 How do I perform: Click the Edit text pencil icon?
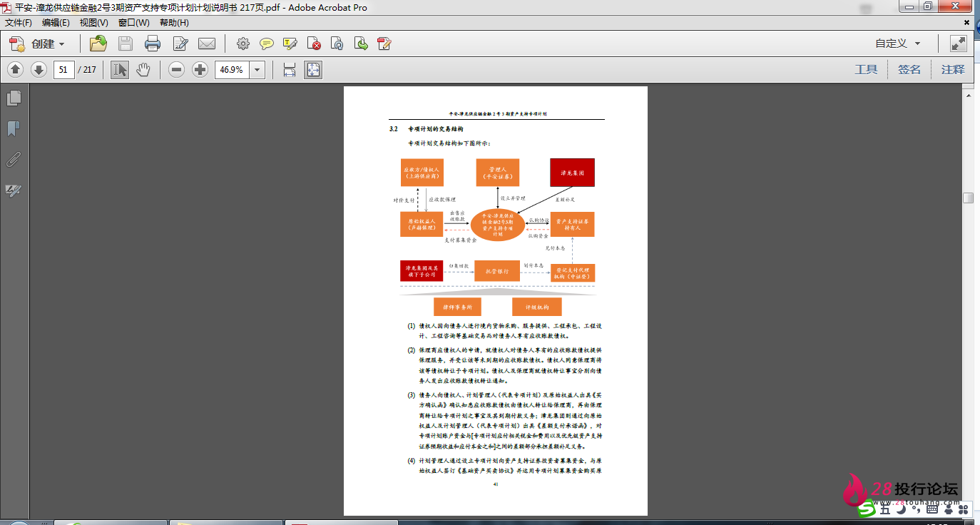click(x=180, y=44)
